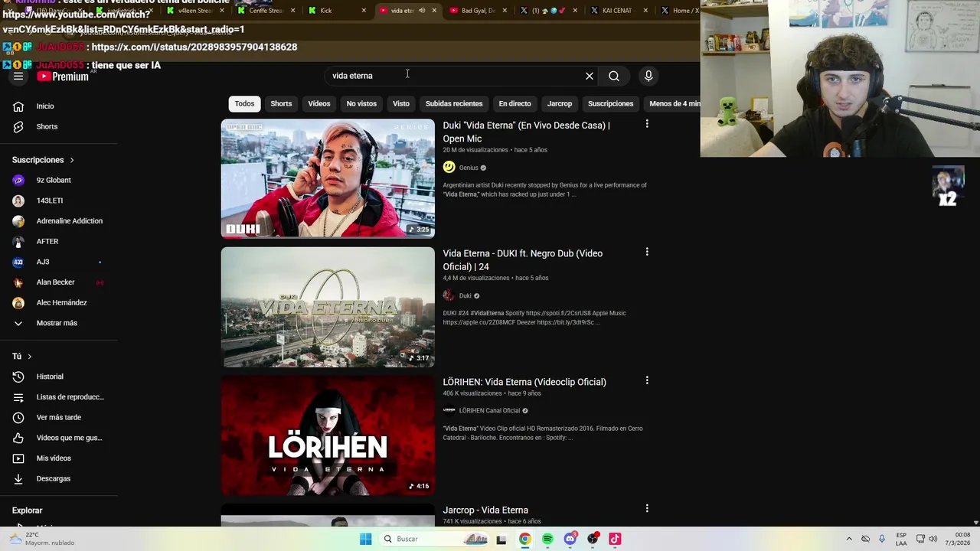Select the Subidas recientes filter chip
Viewport: 980px width, 551px height.
tap(454, 103)
